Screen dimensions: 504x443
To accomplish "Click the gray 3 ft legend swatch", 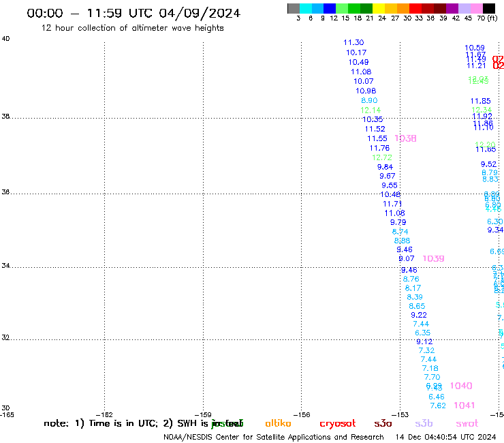I will [x=294, y=8].
